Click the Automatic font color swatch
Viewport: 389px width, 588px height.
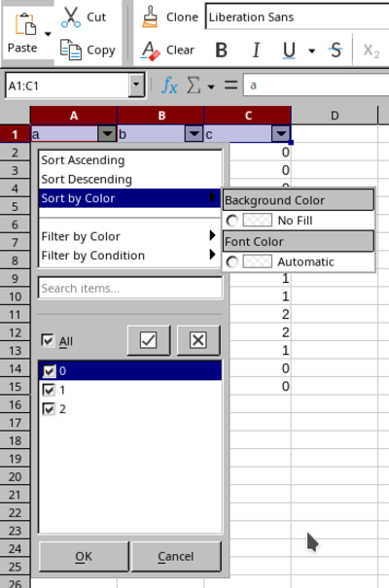point(258,261)
